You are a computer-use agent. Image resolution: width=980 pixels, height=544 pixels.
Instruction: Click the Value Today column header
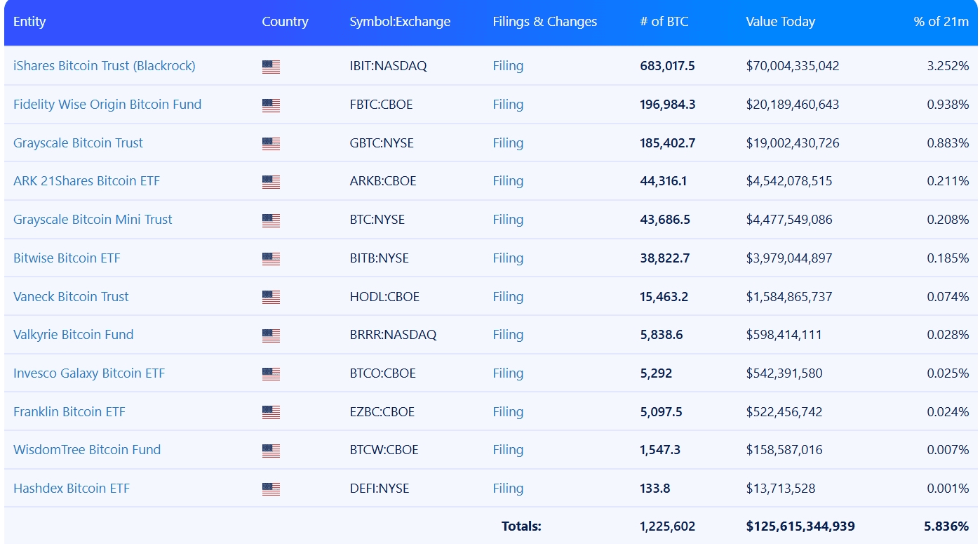pos(780,22)
